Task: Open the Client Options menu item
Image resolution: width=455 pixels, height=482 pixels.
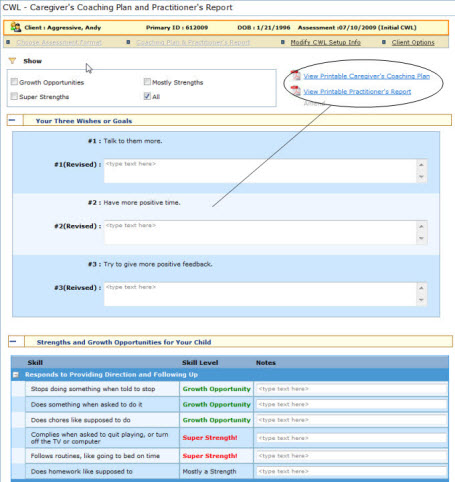Action: 413,42
